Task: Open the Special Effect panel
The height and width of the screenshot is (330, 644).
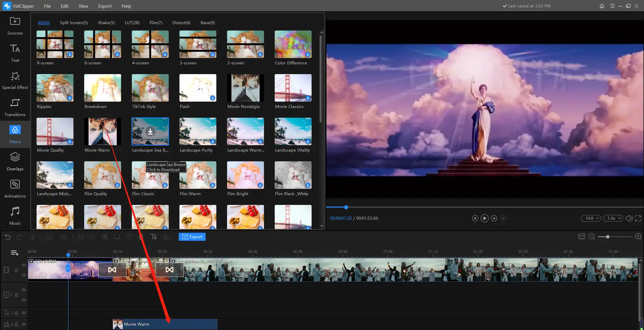Action: click(x=15, y=80)
